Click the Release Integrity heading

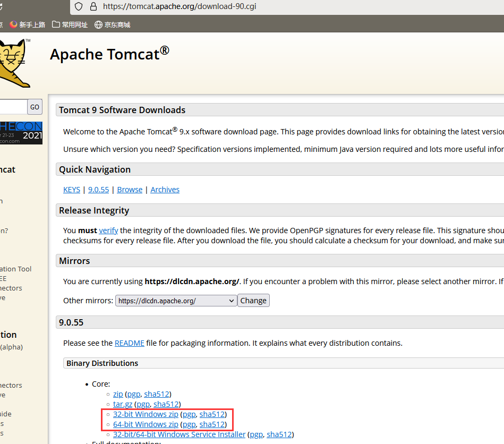94,210
